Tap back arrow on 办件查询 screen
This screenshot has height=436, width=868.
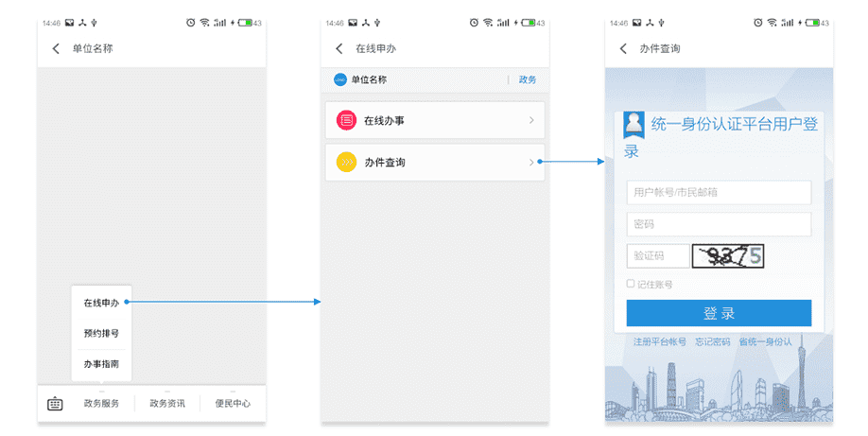[623, 49]
